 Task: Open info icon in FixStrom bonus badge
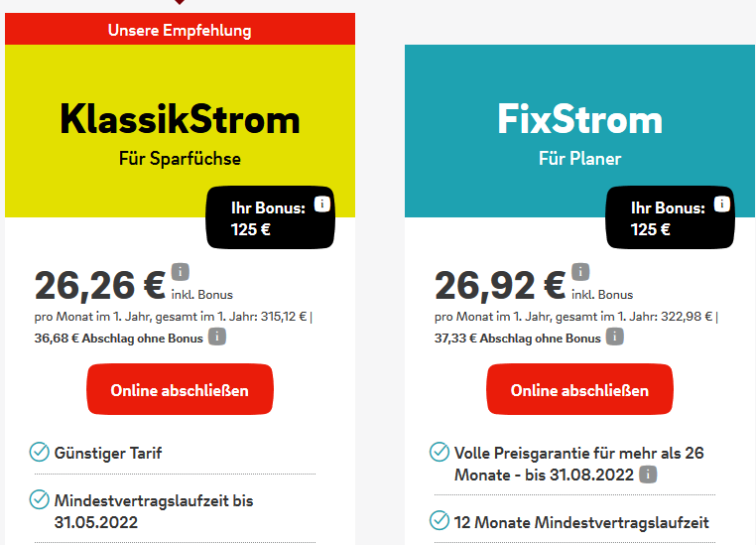coord(721,204)
